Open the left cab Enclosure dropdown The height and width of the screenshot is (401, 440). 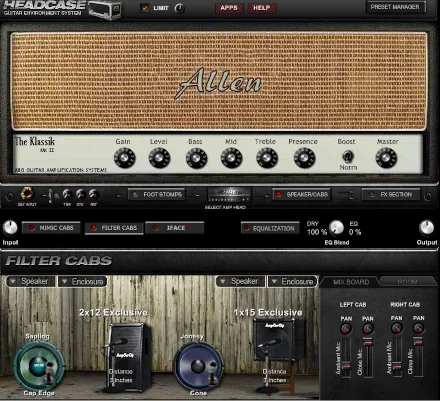(83, 282)
